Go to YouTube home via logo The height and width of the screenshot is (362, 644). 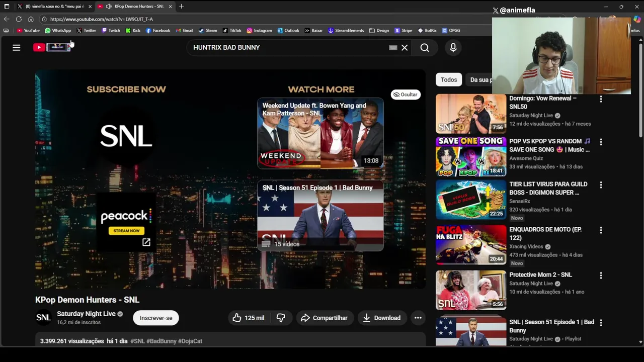click(51, 47)
